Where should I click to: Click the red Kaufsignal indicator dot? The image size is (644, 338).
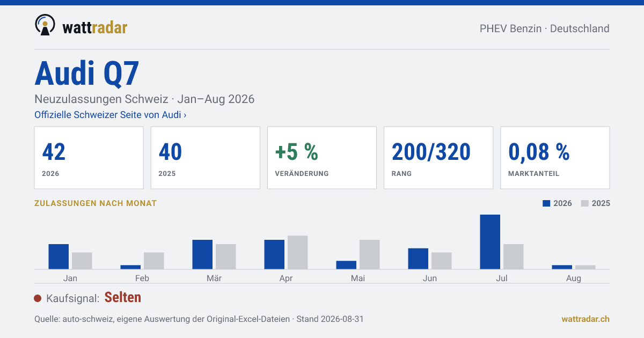tap(38, 298)
